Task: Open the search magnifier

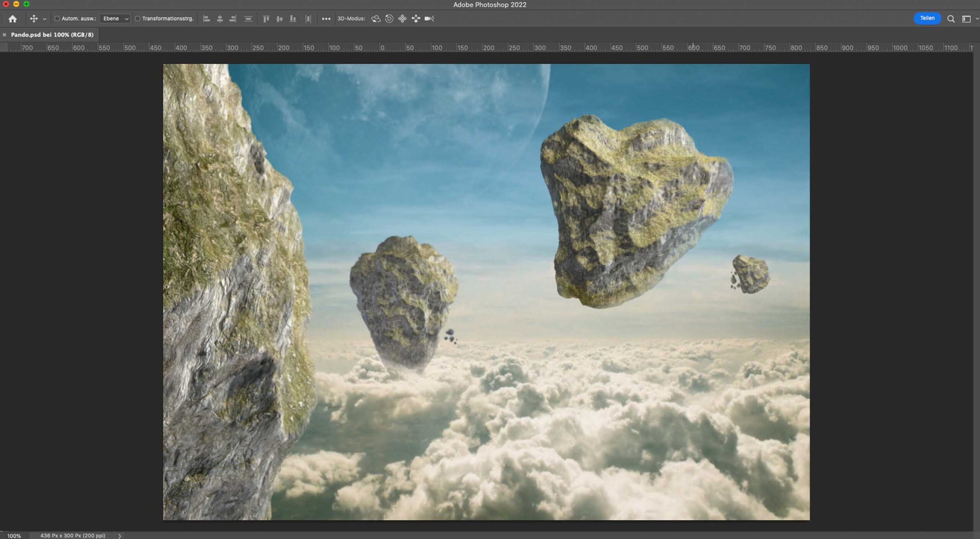Action: click(x=951, y=19)
